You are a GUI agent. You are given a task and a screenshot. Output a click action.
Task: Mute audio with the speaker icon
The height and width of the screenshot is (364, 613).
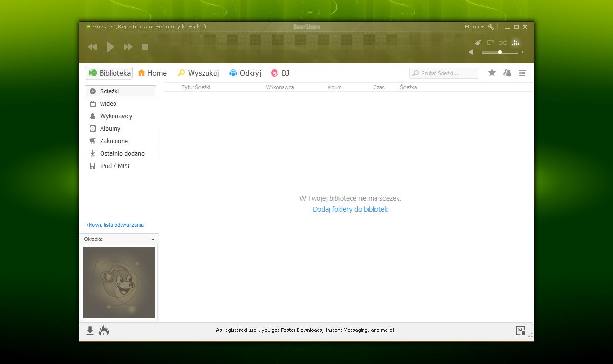[x=471, y=52]
